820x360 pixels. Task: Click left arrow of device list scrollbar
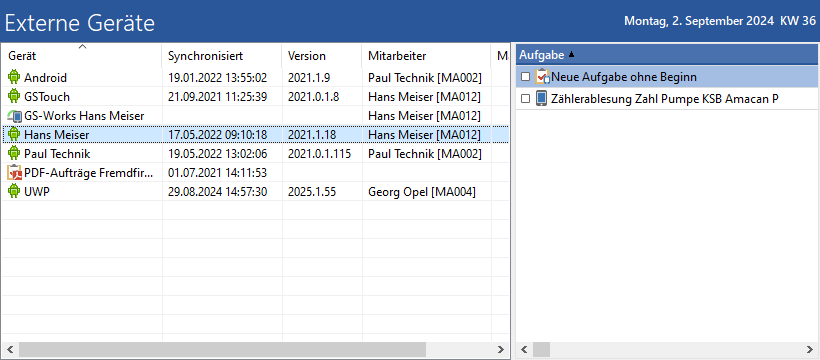(x=9, y=349)
